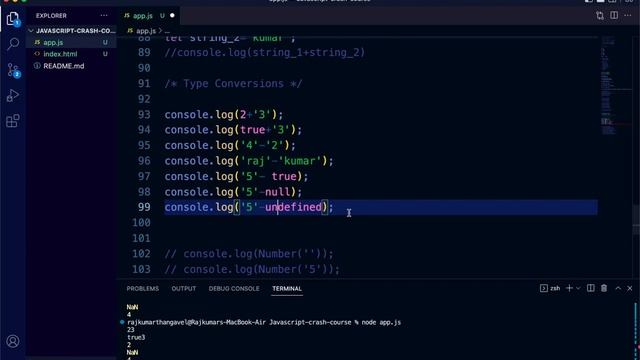
Task: Click the editor minimap
Action: click(616, 86)
